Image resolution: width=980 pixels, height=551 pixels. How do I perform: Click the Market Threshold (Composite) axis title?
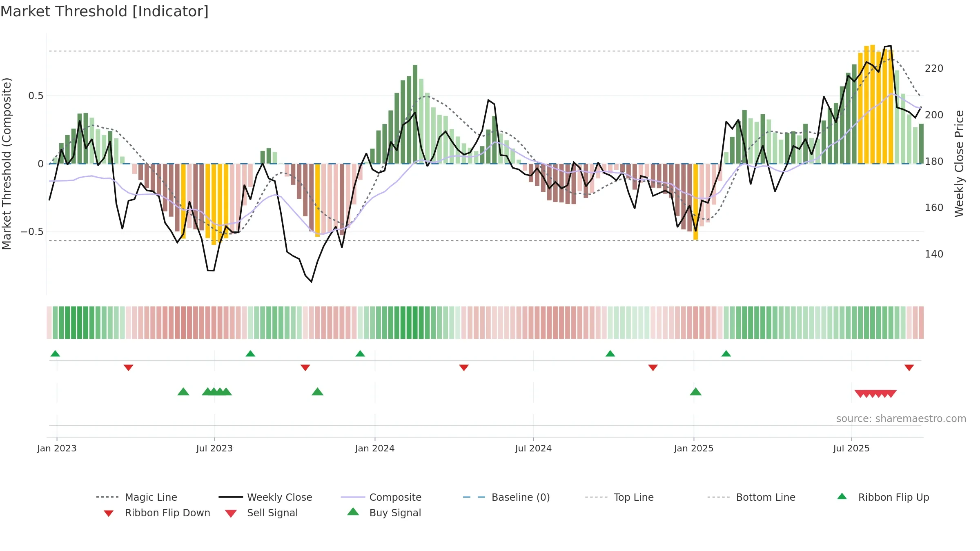(7, 164)
